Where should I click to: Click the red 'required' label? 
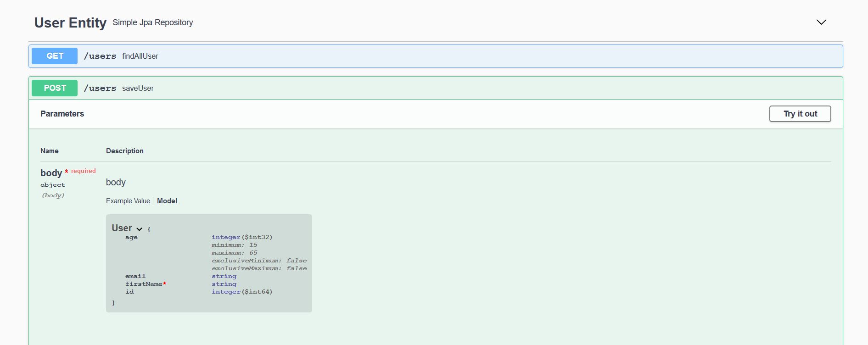[x=84, y=171]
